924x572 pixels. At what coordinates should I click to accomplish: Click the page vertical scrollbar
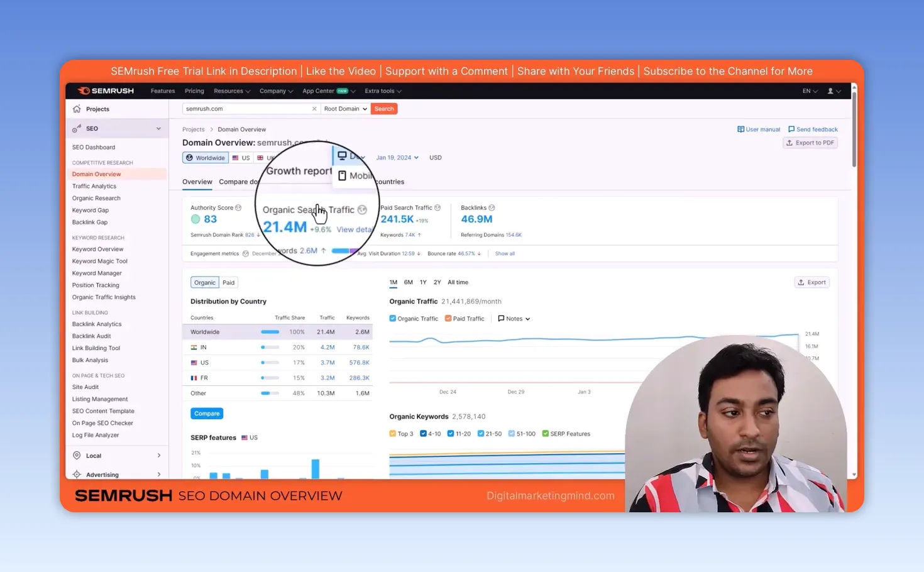[x=854, y=129]
